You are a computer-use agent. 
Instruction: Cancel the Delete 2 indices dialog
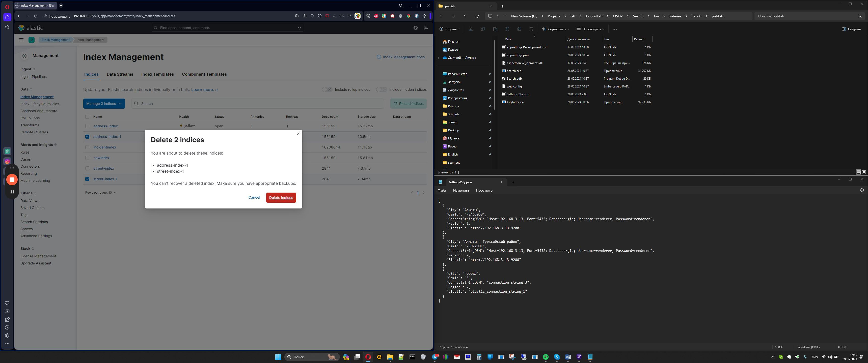[x=254, y=198]
